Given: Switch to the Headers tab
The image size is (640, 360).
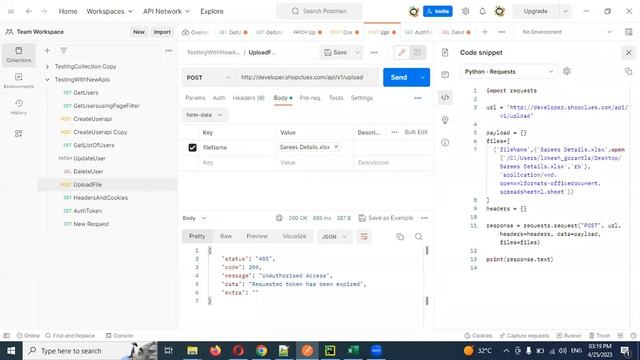Looking at the screenshot, I should pyautogui.click(x=249, y=98).
